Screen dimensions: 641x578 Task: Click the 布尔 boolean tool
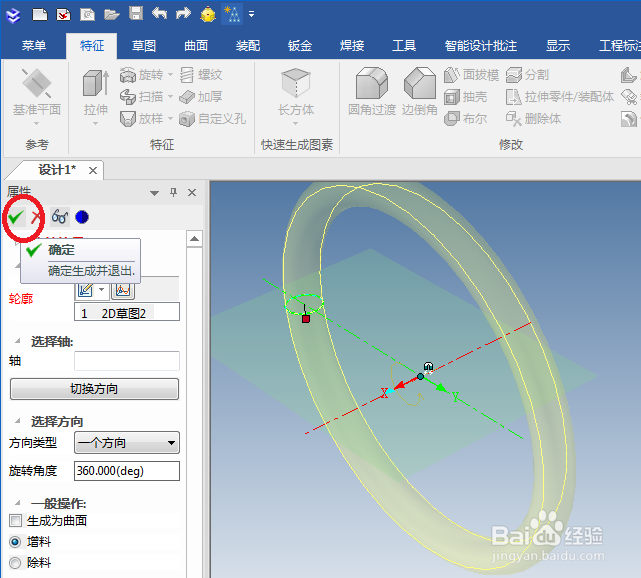[x=466, y=119]
